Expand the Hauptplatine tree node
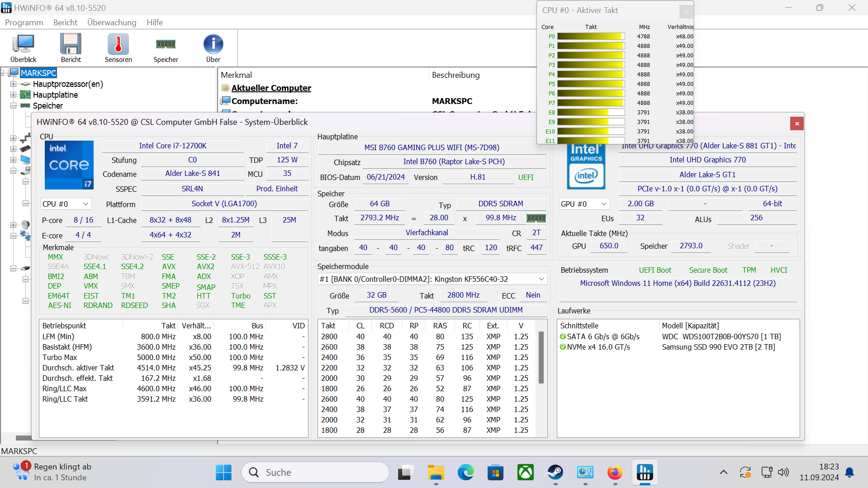This screenshot has width=868, height=488. point(14,95)
